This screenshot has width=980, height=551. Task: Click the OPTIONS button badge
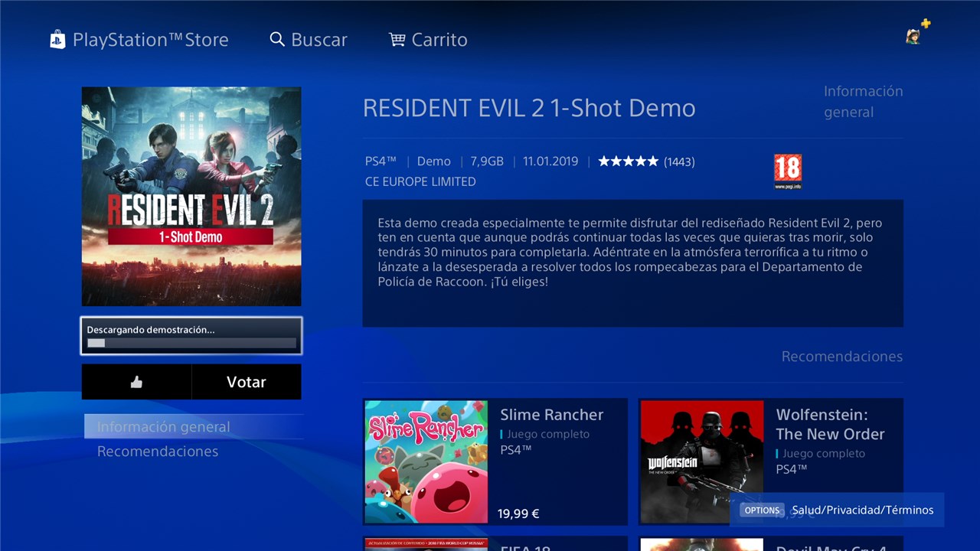[762, 510]
